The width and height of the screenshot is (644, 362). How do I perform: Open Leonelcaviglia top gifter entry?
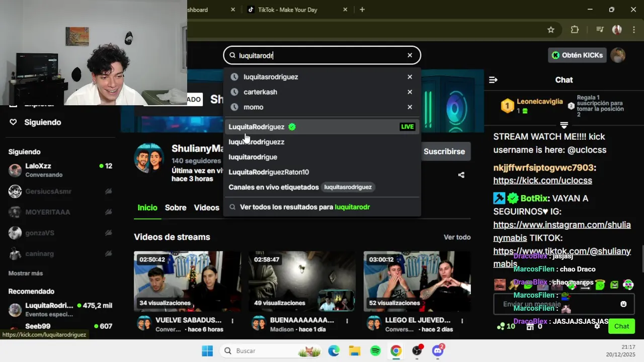click(x=532, y=106)
